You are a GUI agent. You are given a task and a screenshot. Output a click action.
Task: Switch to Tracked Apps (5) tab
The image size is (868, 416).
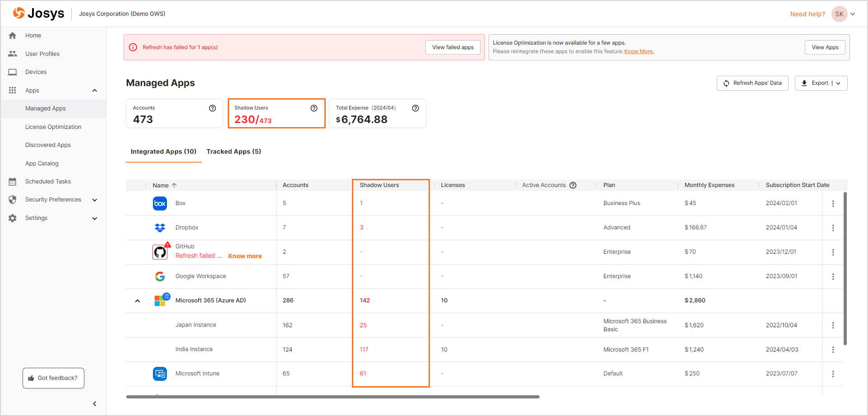tap(234, 151)
